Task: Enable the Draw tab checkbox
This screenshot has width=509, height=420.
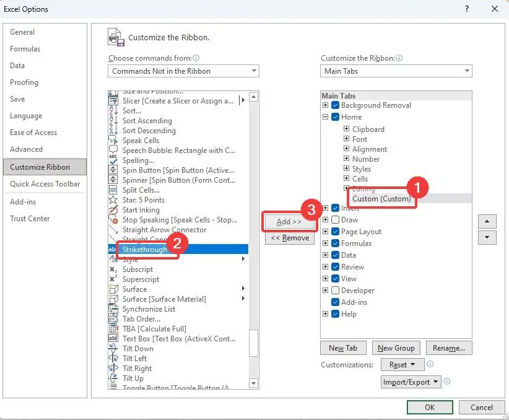Action: click(x=336, y=220)
